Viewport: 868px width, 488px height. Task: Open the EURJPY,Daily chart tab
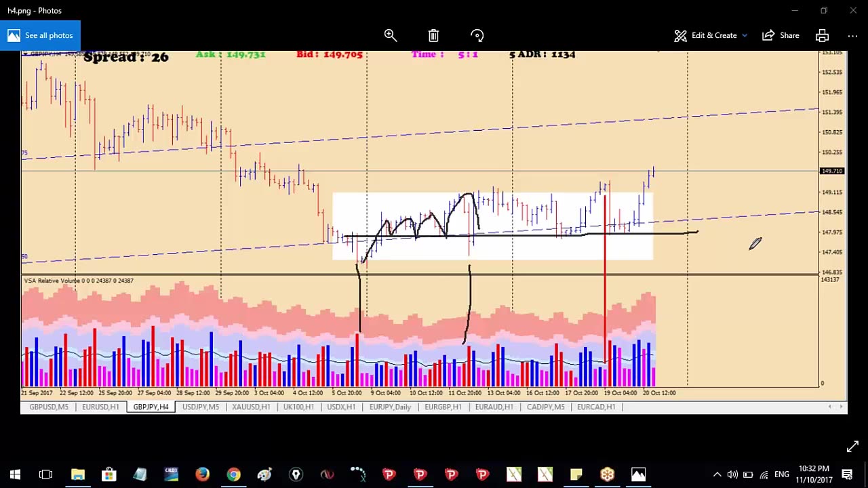click(390, 407)
